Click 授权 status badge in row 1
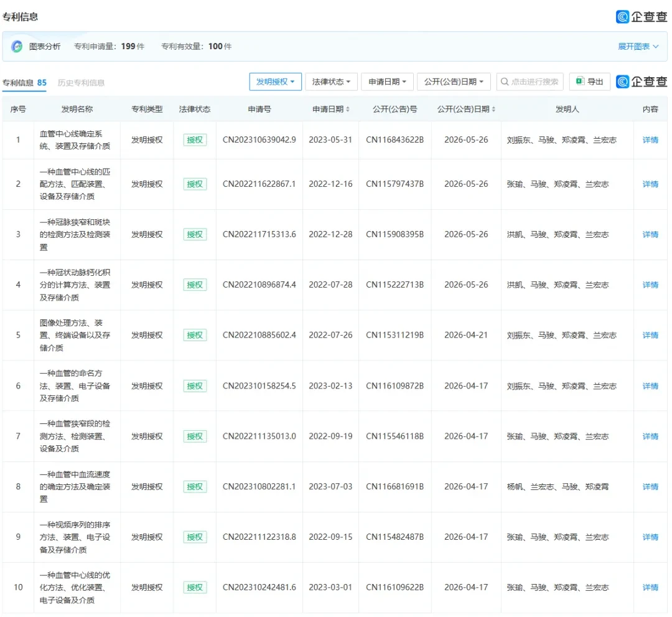672x617 pixels. 195,140
